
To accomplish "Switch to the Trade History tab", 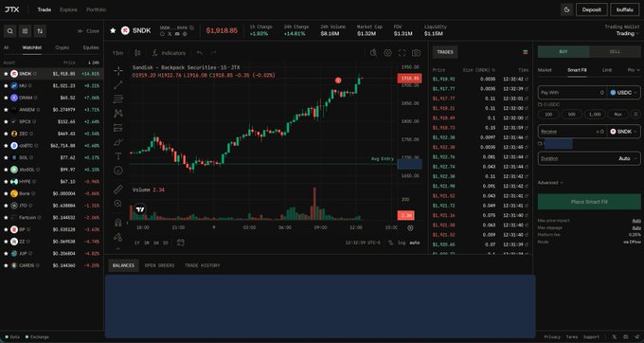I will [x=202, y=265].
